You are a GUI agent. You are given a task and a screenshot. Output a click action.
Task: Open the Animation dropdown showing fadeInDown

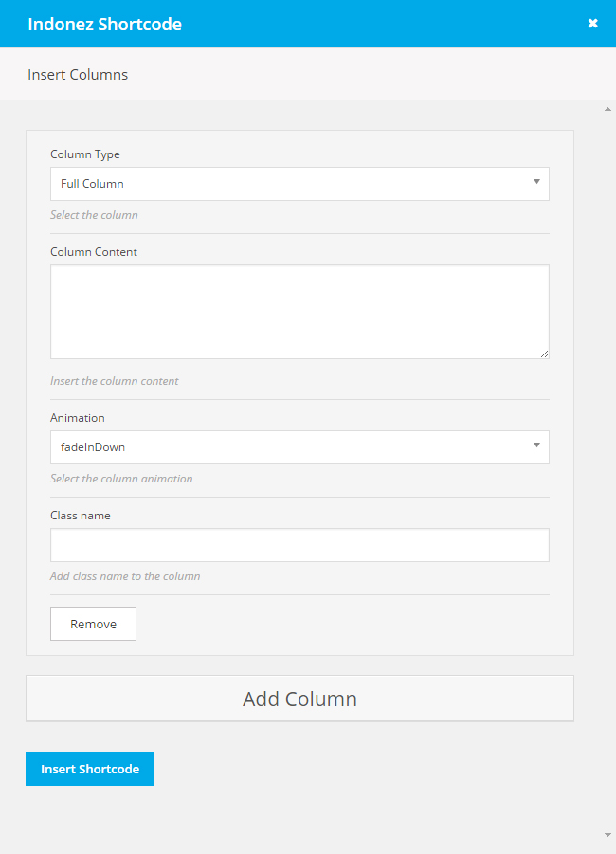coord(299,447)
